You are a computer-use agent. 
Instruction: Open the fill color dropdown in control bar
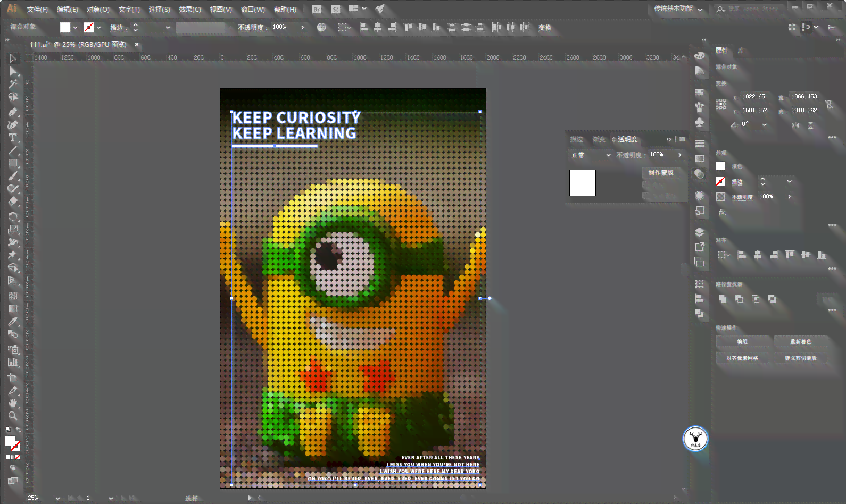tap(75, 27)
